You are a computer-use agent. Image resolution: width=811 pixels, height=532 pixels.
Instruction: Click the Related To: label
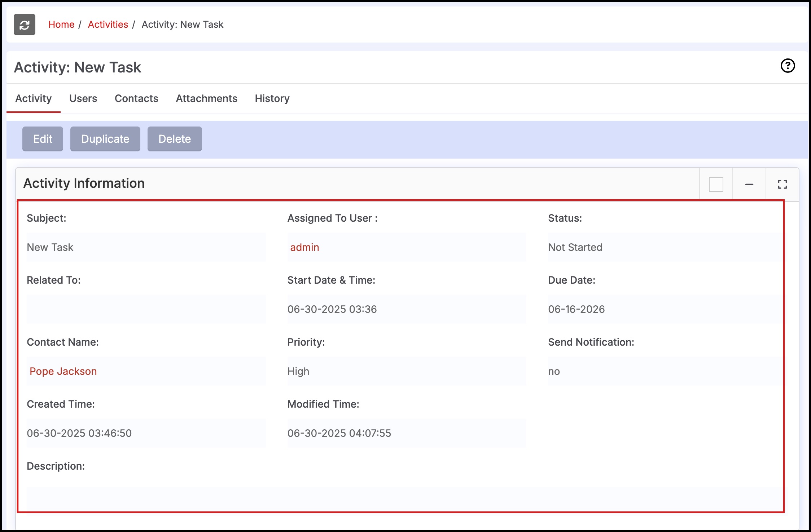[x=54, y=280]
